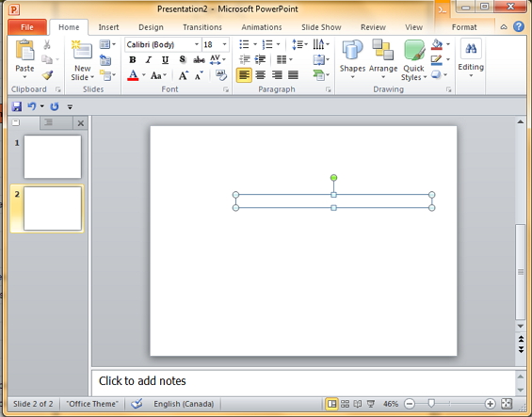Image resolution: width=532 pixels, height=417 pixels.
Task: Start Slide Show from status bar
Action: pos(371,404)
